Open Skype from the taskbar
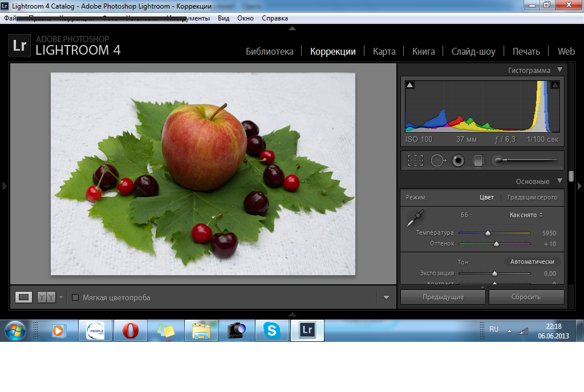Viewport: 584px width, 392px height. [x=271, y=330]
